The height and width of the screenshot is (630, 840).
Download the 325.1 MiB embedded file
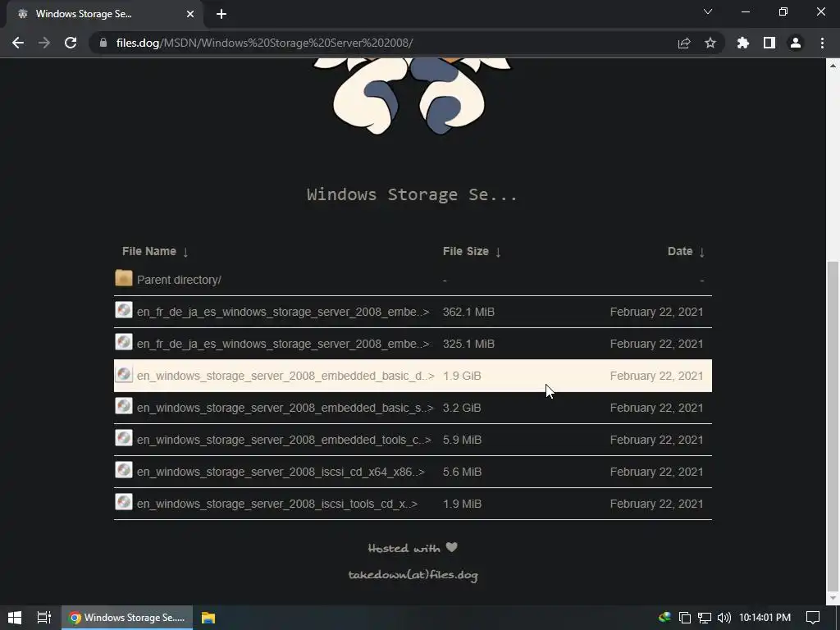click(x=283, y=344)
